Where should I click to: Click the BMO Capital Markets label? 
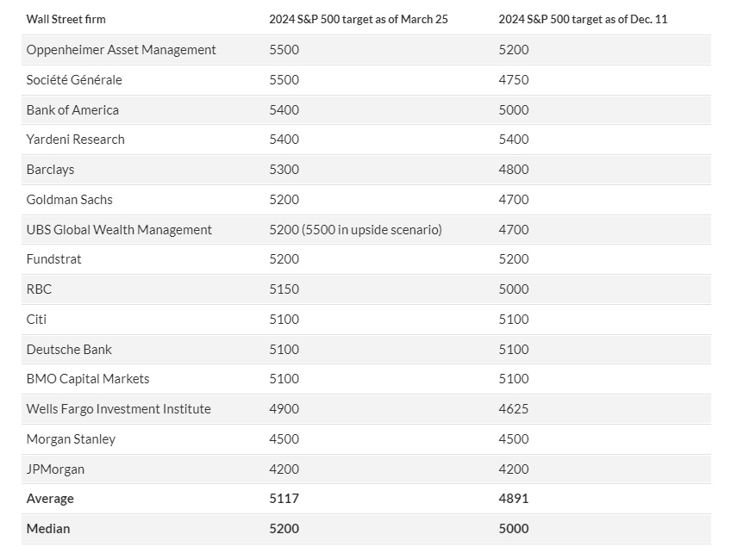pos(88,379)
